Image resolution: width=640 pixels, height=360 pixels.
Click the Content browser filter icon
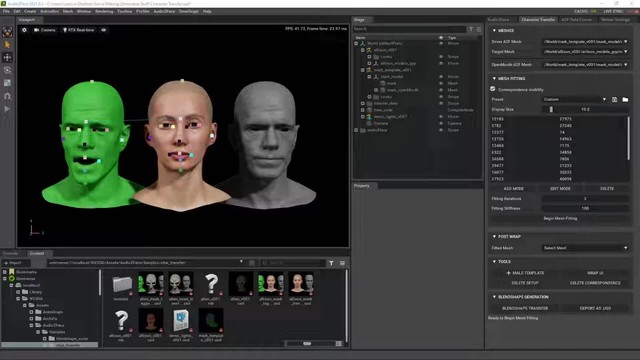coord(331,263)
